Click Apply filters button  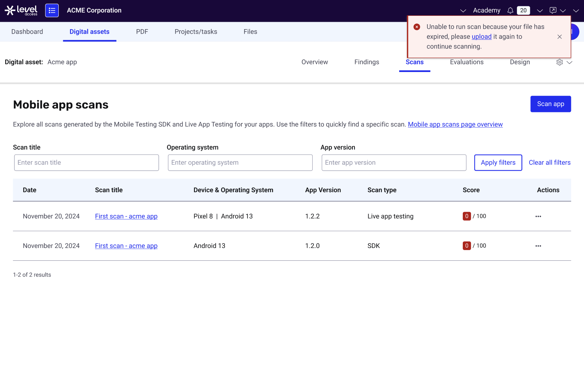coord(498,163)
